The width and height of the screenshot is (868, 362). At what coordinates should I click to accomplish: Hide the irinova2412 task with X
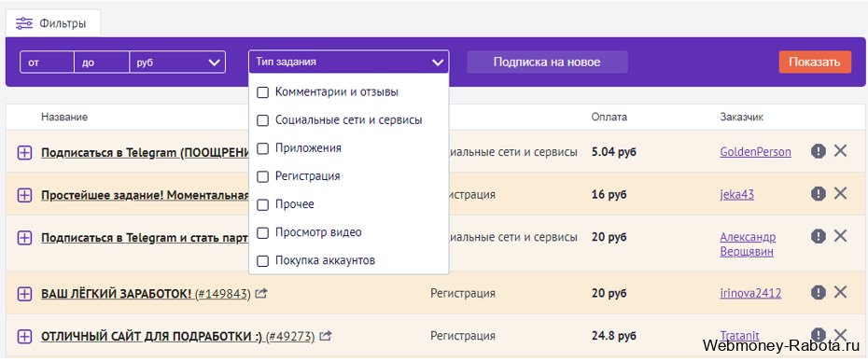[840, 291]
